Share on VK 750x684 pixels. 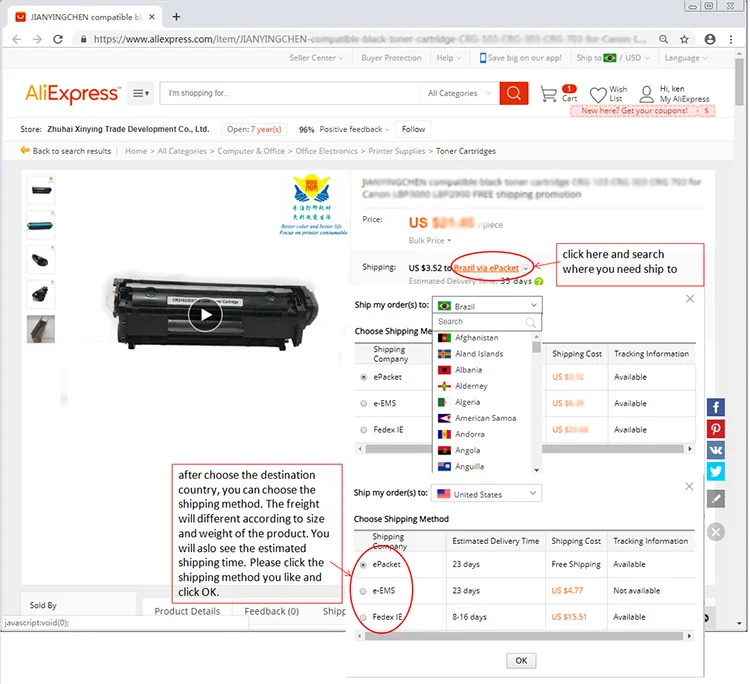716,450
